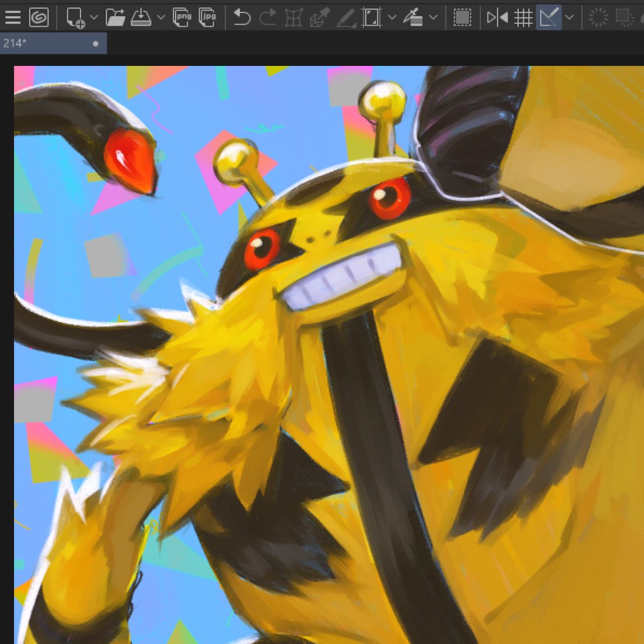Toggle the highlighted Snap to Ruler button
The width and height of the screenshot is (644, 644).
pos(548,18)
